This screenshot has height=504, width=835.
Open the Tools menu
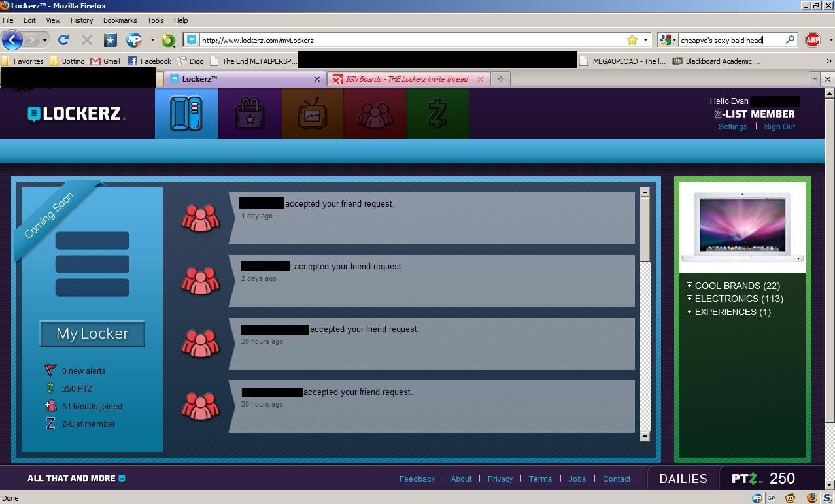click(156, 20)
